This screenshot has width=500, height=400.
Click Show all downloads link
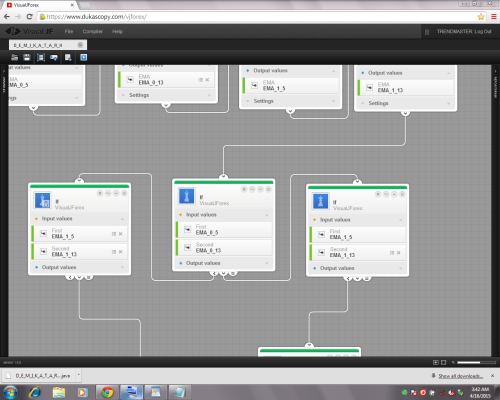pos(461,376)
